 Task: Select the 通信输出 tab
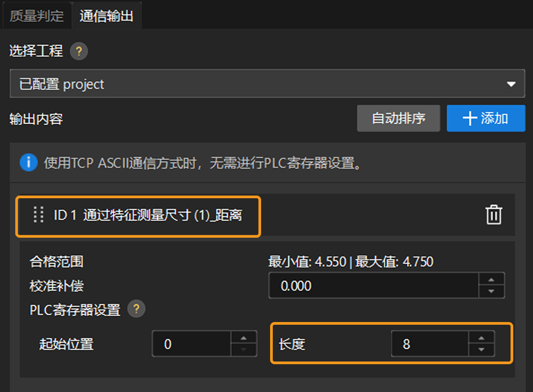(107, 15)
